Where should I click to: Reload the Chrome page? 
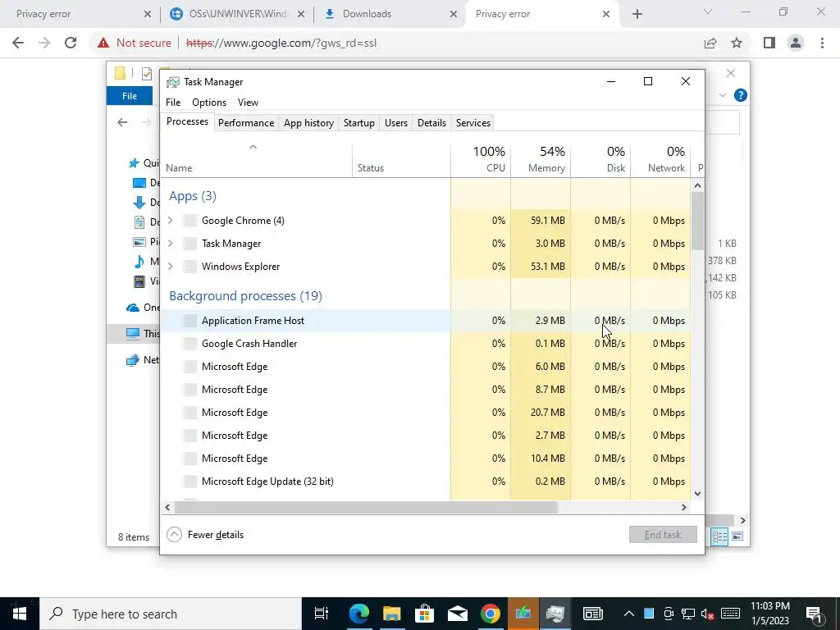pyautogui.click(x=71, y=43)
